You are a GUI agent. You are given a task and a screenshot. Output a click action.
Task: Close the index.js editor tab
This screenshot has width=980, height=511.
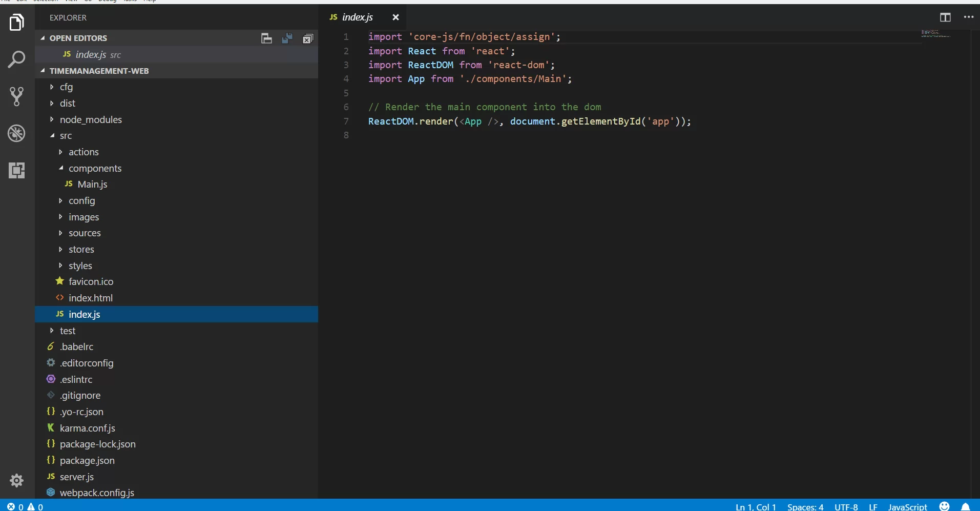point(395,17)
